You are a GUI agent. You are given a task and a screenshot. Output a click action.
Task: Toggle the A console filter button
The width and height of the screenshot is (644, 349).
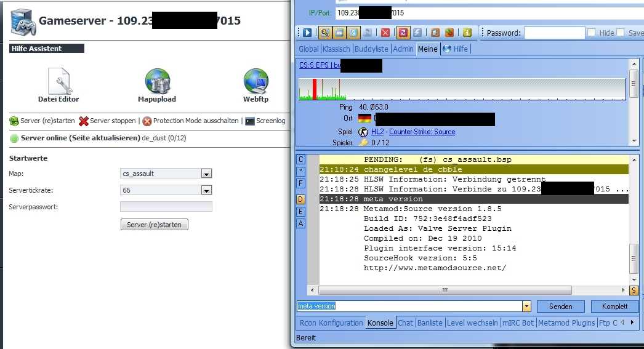(300, 223)
